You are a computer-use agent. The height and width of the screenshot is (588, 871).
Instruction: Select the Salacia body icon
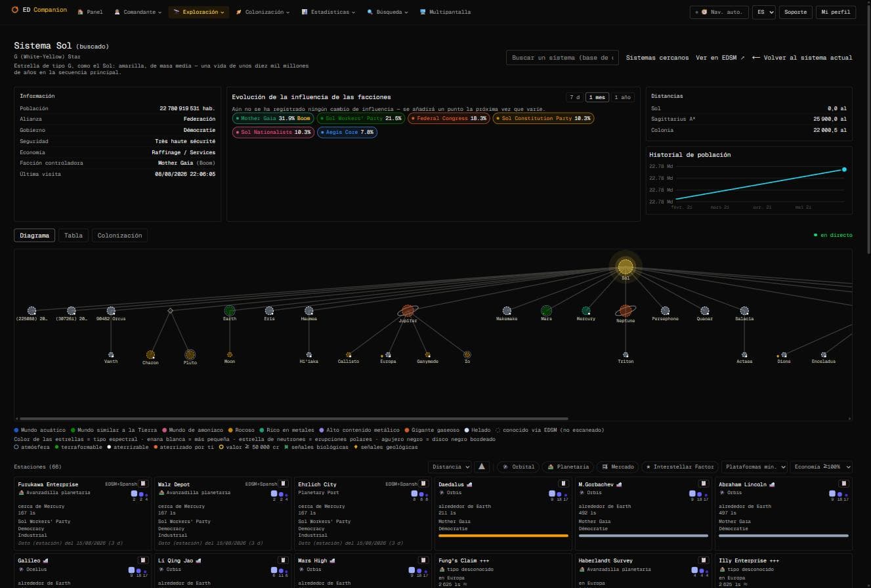coord(744,310)
